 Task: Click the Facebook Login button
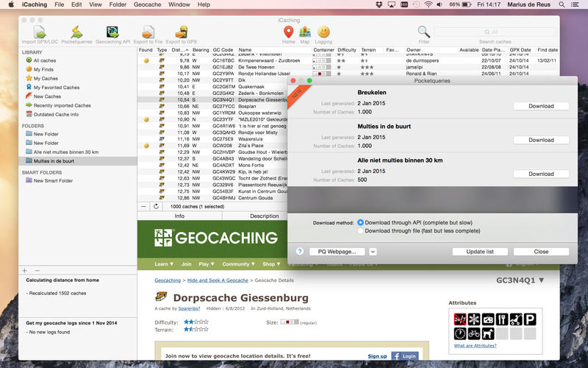pyautogui.click(x=405, y=356)
